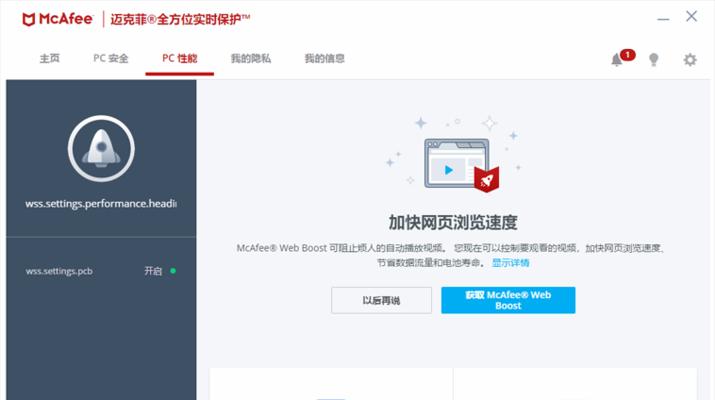Close the McAfee window
715x400 pixels.
click(x=691, y=16)
